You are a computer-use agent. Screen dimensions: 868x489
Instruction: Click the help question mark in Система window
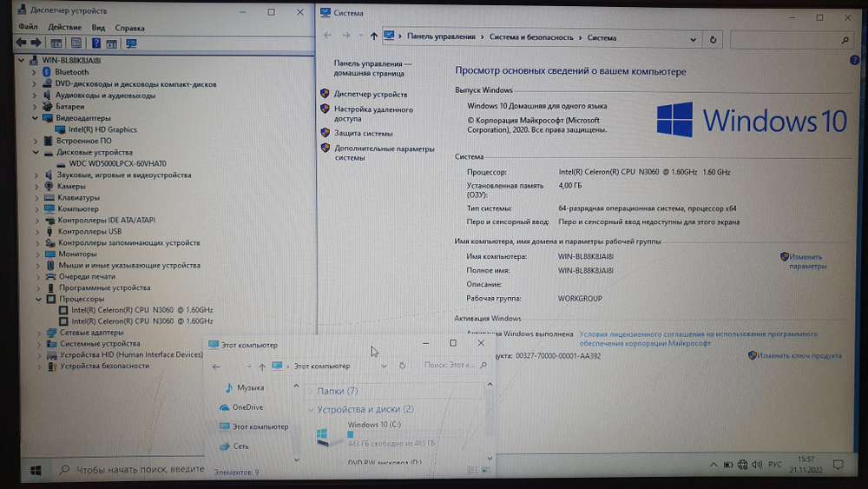click(x=854, y=60)
